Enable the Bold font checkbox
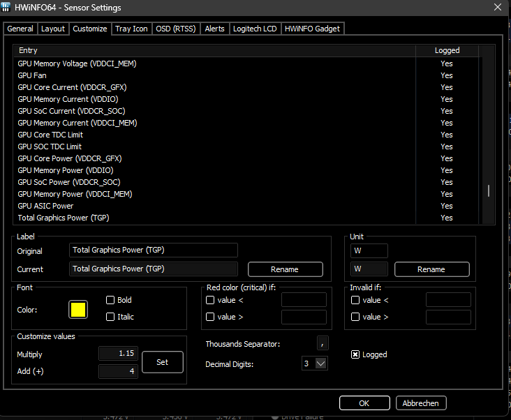The height and width of the screenshot is (420, 511). point(110,300)
